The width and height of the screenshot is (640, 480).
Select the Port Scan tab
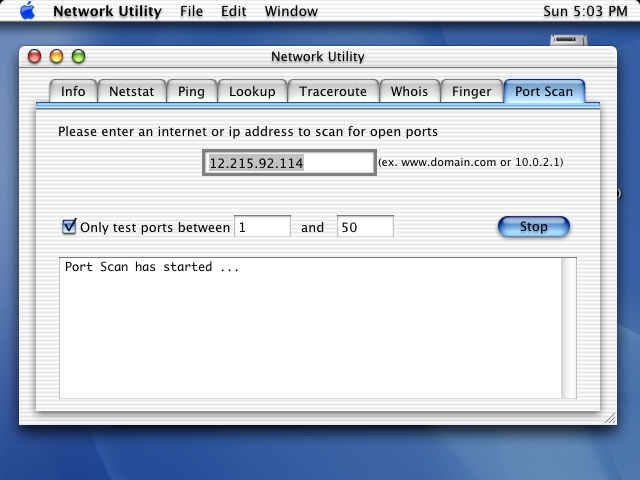[544, 91]
